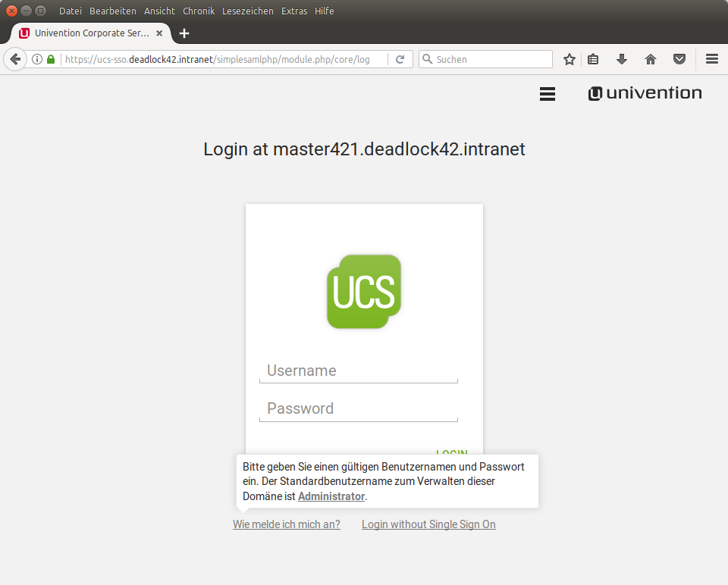Go to the Firefox home page

(650, 59)
